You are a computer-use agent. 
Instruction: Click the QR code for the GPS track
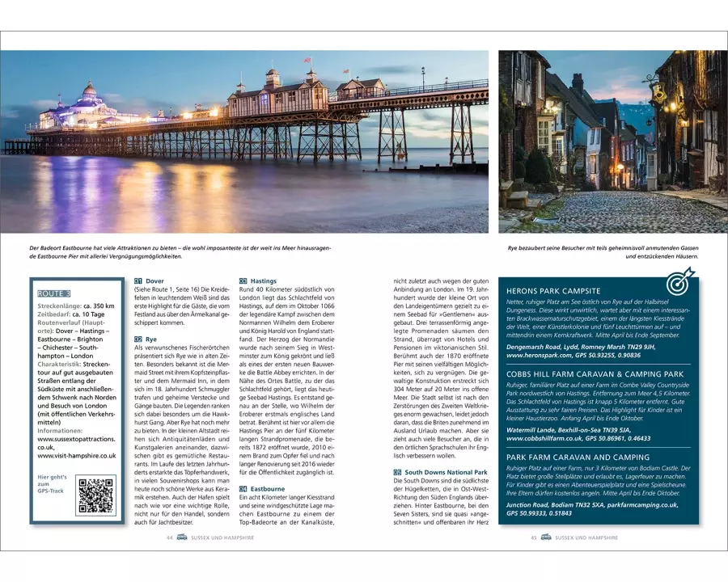(x=95, y=496)
